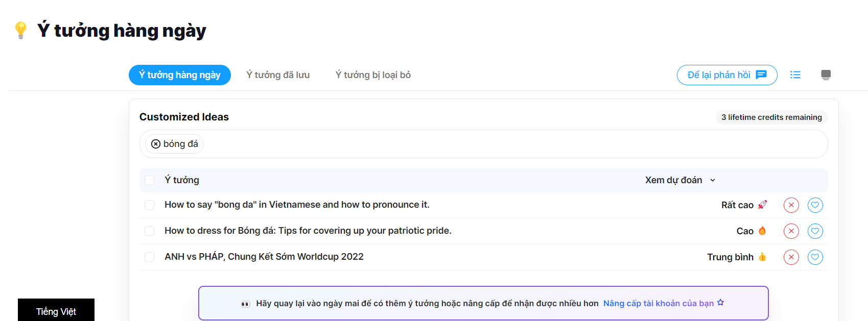This screenshot has height=321, width=868.
Task: Save the 'How to dress for Bóng đá' idea
Action: point(815,231)
